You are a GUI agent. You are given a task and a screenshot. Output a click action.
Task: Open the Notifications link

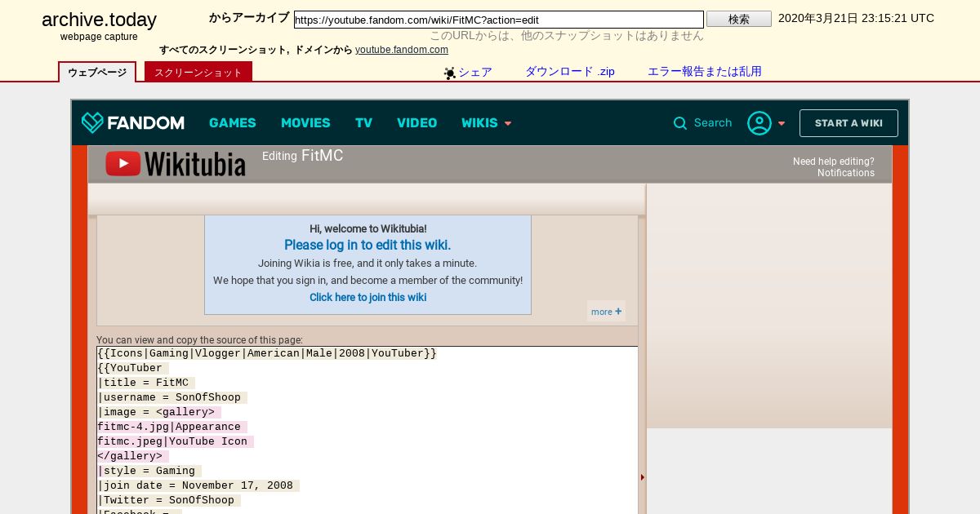click(846, 173)
